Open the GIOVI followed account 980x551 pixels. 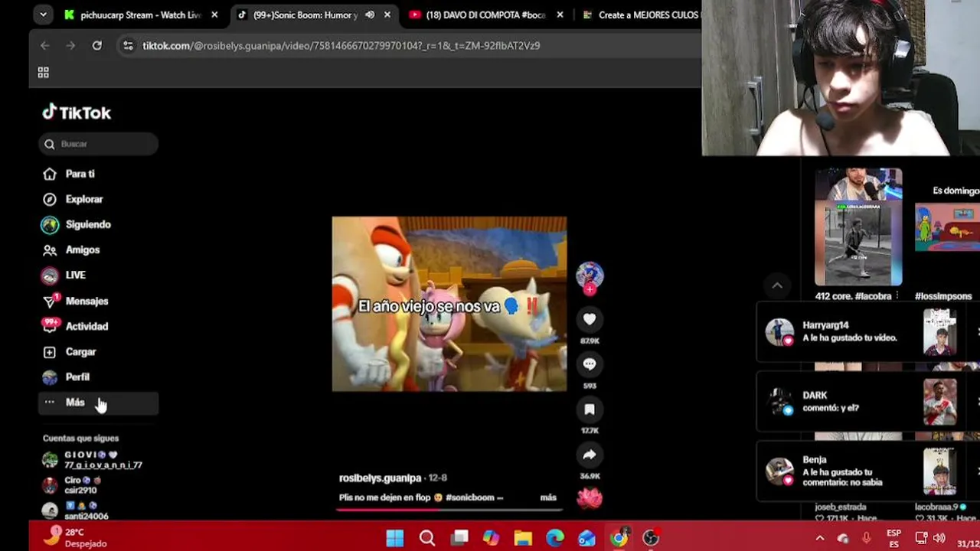[x=93, y=460]
